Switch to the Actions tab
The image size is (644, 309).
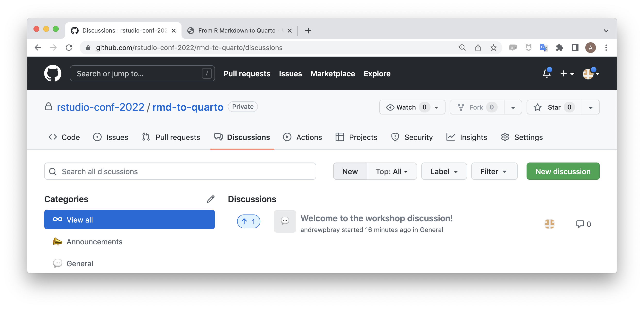point(309,137)
